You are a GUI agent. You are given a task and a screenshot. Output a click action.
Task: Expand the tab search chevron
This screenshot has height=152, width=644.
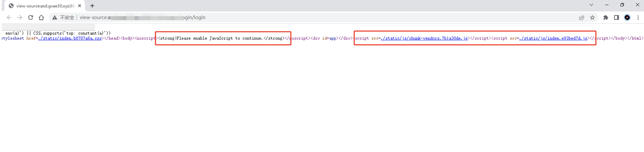(x=591, y=5)
